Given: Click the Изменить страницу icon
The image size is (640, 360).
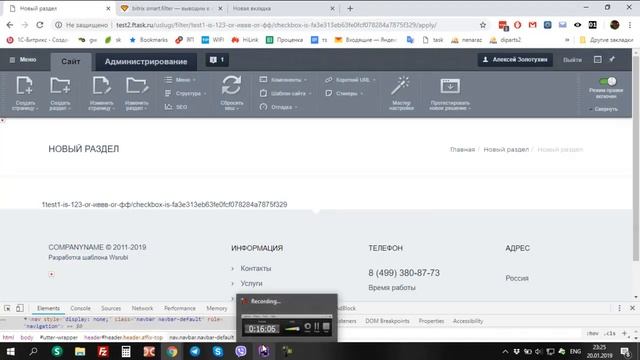Looking at the screenshot, I should (x=101, y=86).
